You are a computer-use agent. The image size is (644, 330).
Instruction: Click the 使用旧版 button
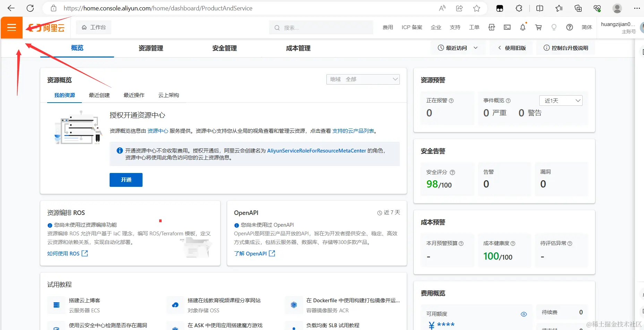coord(512,48)
